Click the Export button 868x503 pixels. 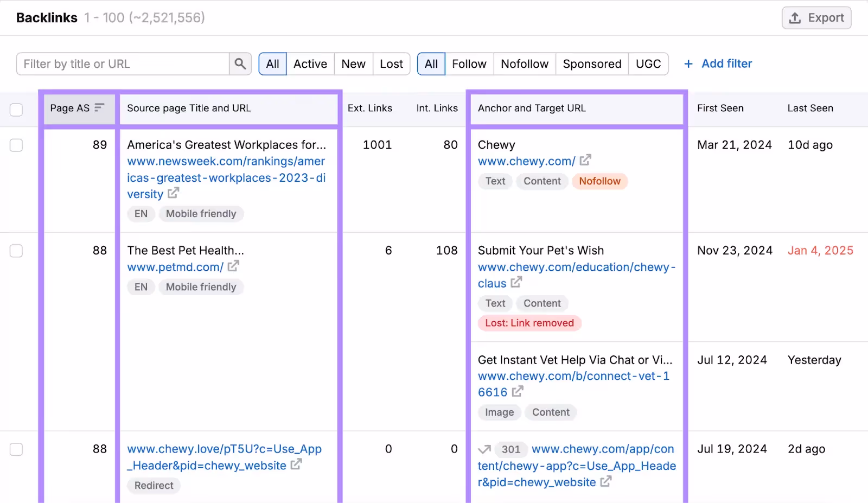coord(816,17)
